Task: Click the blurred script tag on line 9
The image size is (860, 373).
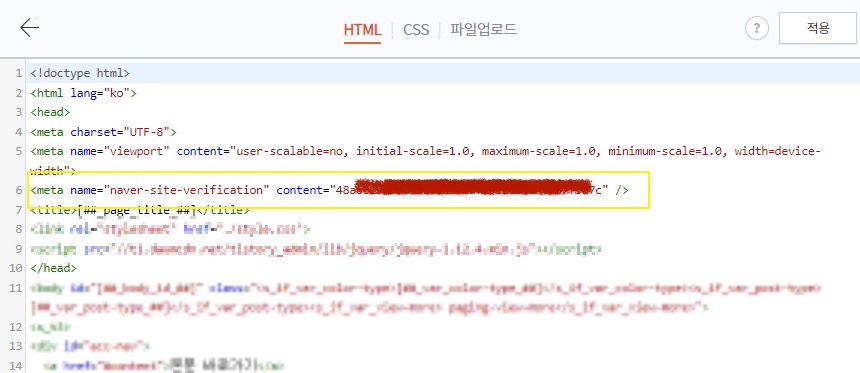Action: 316,249
